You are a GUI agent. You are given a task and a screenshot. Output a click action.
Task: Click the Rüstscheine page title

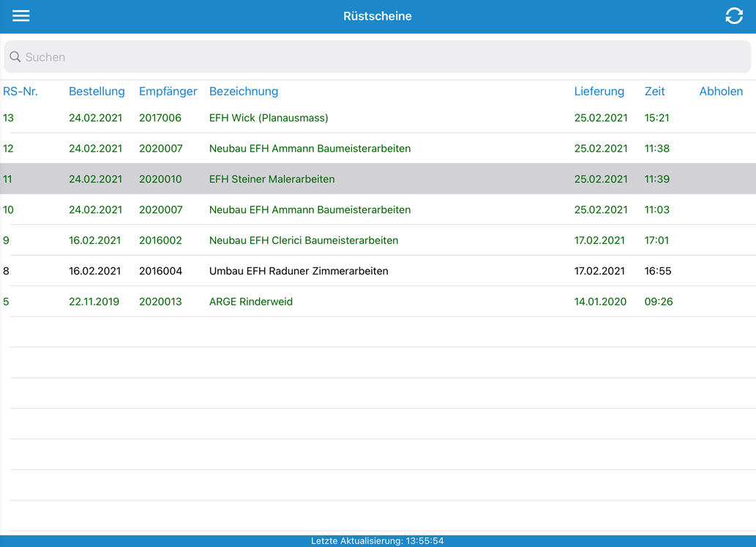click(378, 16)
